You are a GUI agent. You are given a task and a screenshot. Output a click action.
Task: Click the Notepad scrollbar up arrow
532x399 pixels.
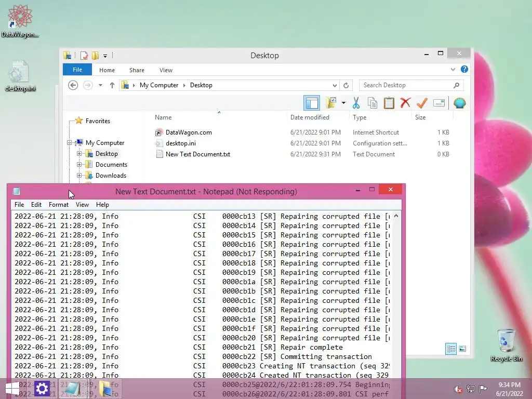[x=396, y=216]
